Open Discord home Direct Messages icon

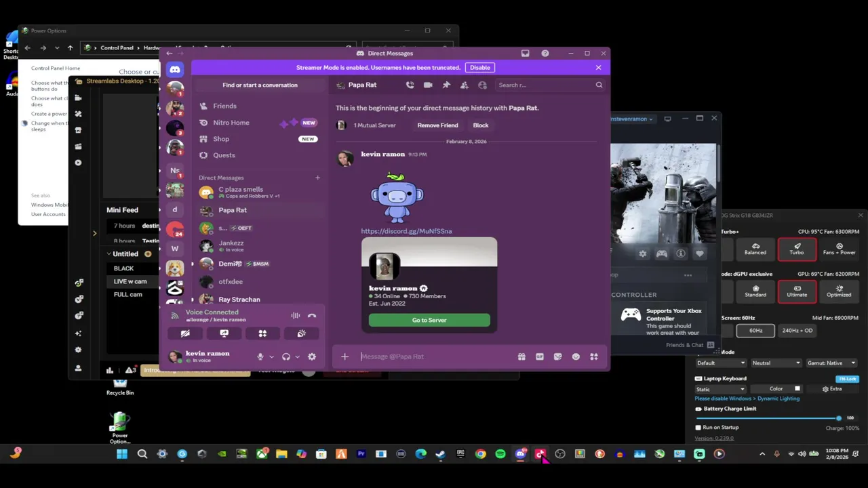click(x=175, y=70)
